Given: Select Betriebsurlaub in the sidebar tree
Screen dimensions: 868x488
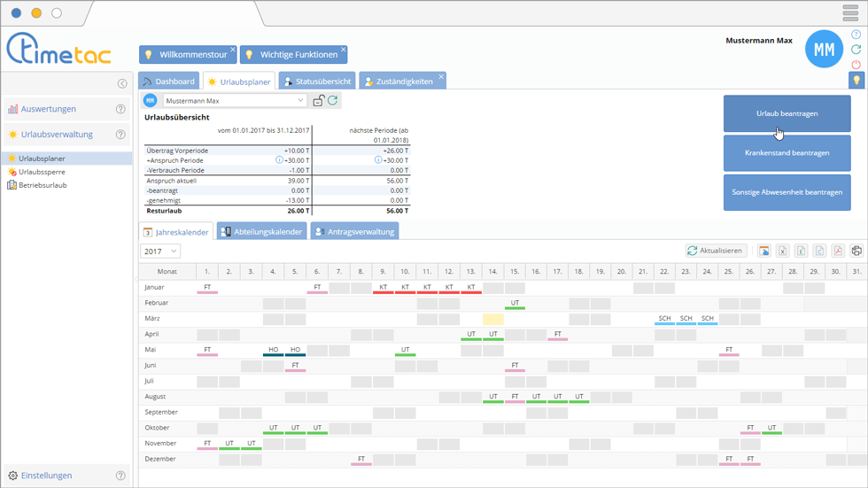Looking at the screenshot, I should pos(43,185).
